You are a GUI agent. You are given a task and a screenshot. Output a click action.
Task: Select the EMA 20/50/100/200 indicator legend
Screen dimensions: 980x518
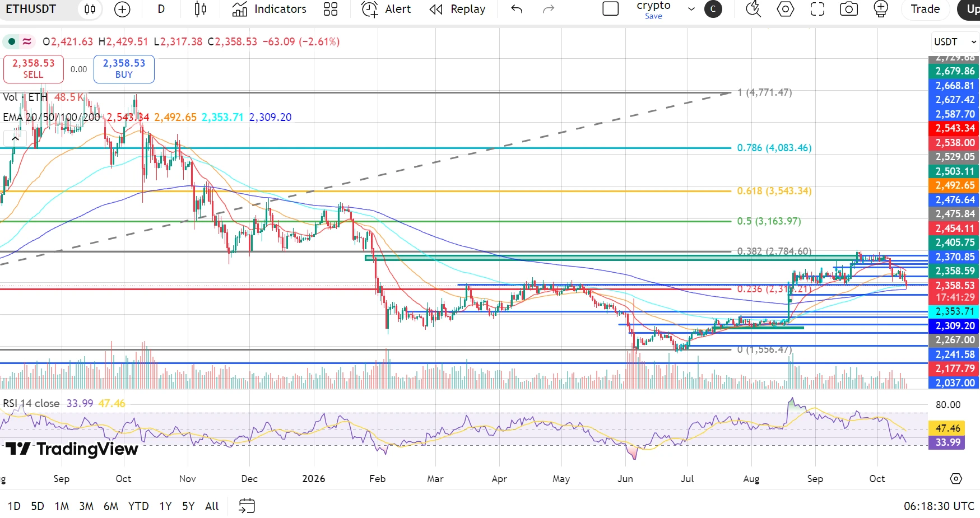pyautogui.click(x=52, y=117)
